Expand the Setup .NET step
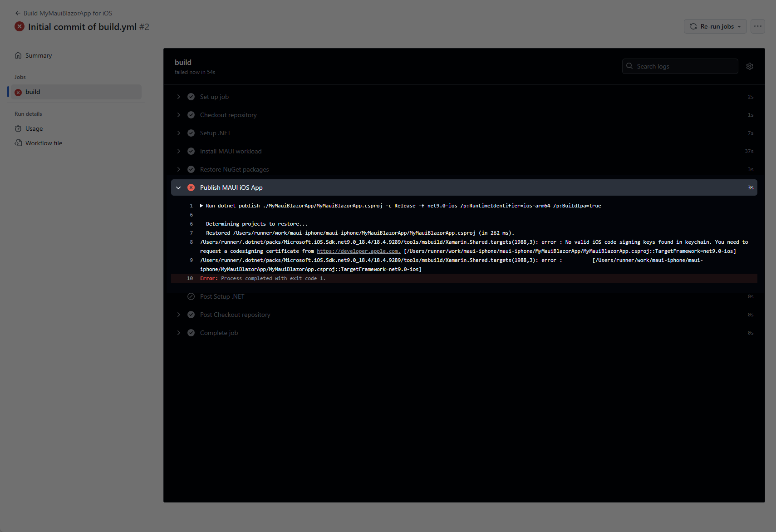 (178, 133)
